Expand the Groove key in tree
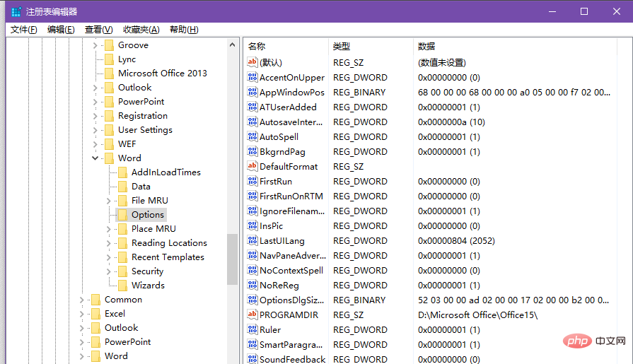The height and width of the screenshot is (364, 633). pyautogui.click(x=95, y=45)
